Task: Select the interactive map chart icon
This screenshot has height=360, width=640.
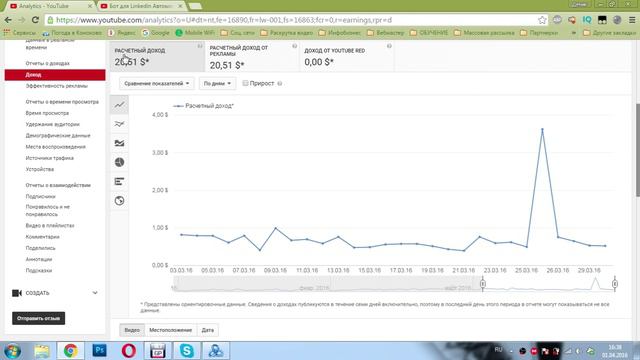Action: point(119,201)
